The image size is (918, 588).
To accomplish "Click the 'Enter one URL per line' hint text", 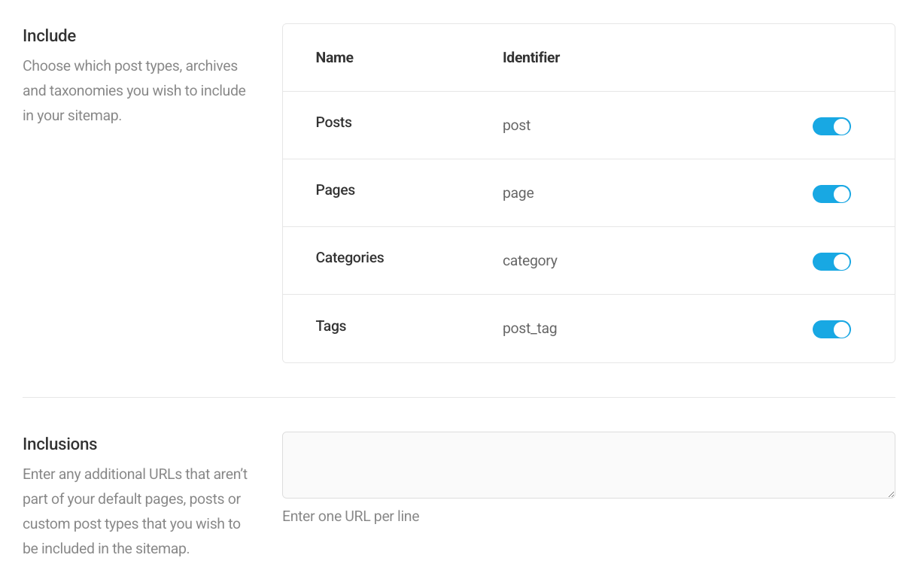I will click(x=351, y=517).
